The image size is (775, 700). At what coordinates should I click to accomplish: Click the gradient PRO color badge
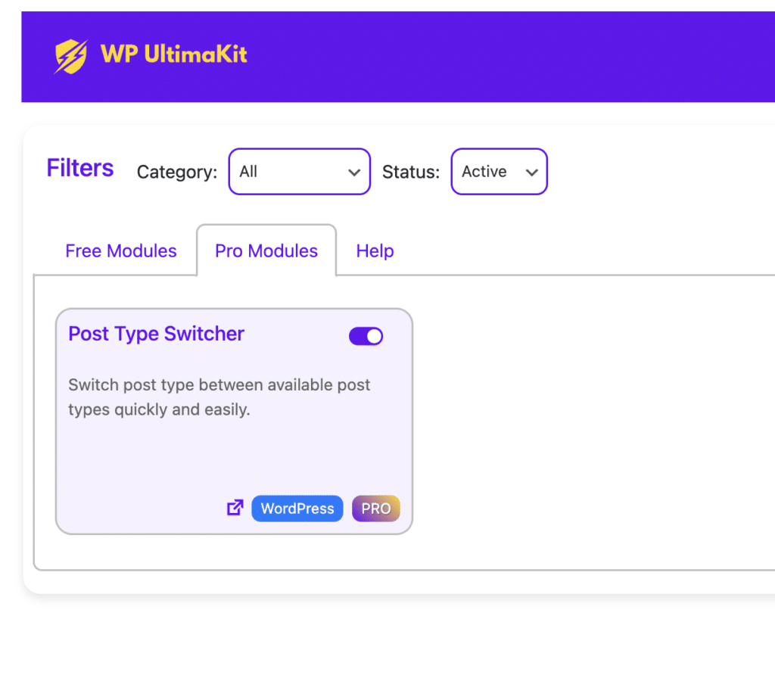point(375,508)
